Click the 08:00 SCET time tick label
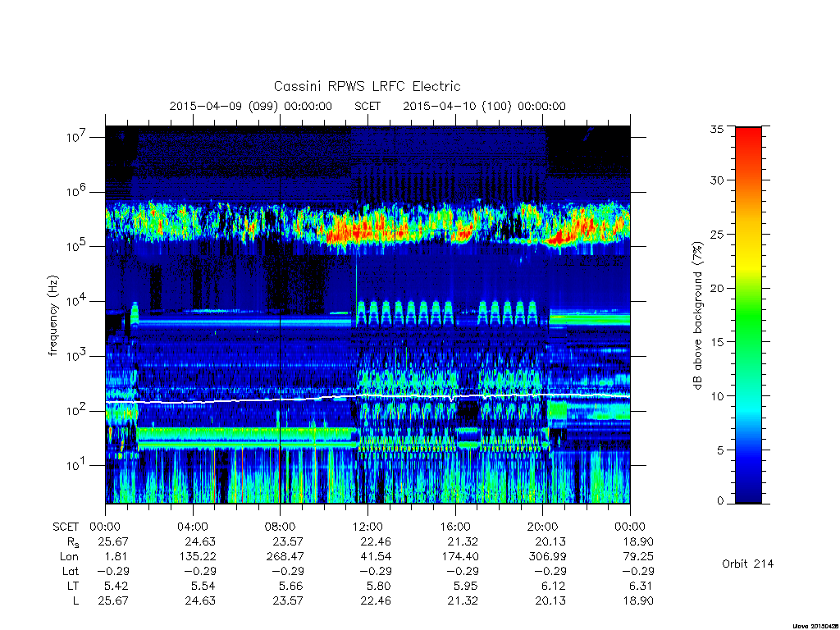Image resolution: width=840 pixels, height=630 pixels. [x=280, y=527]
